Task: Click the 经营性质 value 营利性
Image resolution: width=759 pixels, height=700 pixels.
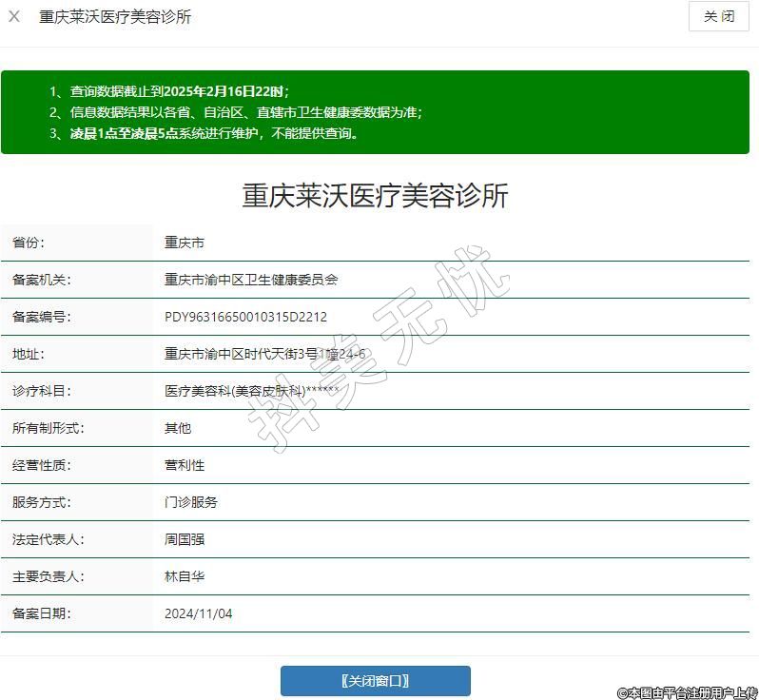Action: (x=185, y=466)
